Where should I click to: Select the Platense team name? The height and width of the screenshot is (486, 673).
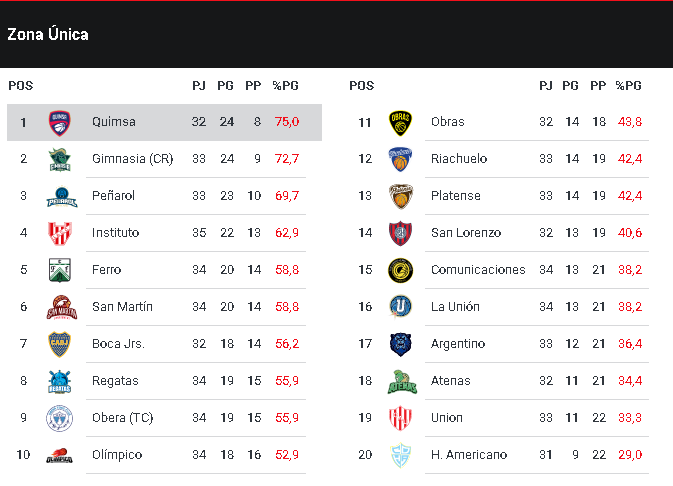tap(456, 196)
